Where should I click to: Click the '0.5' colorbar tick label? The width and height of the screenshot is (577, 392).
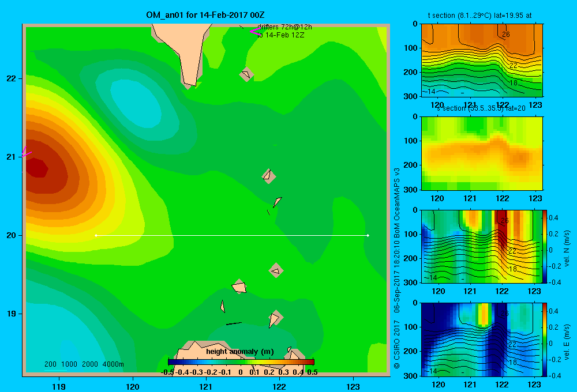click(x=312, y=372)
